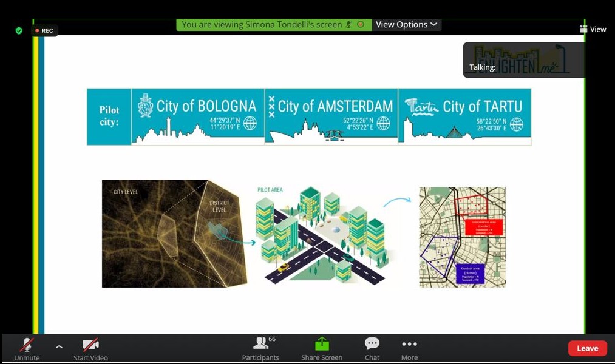Click the green encryption shield icon
Screen dimensions: 615x364
[19, 30]
